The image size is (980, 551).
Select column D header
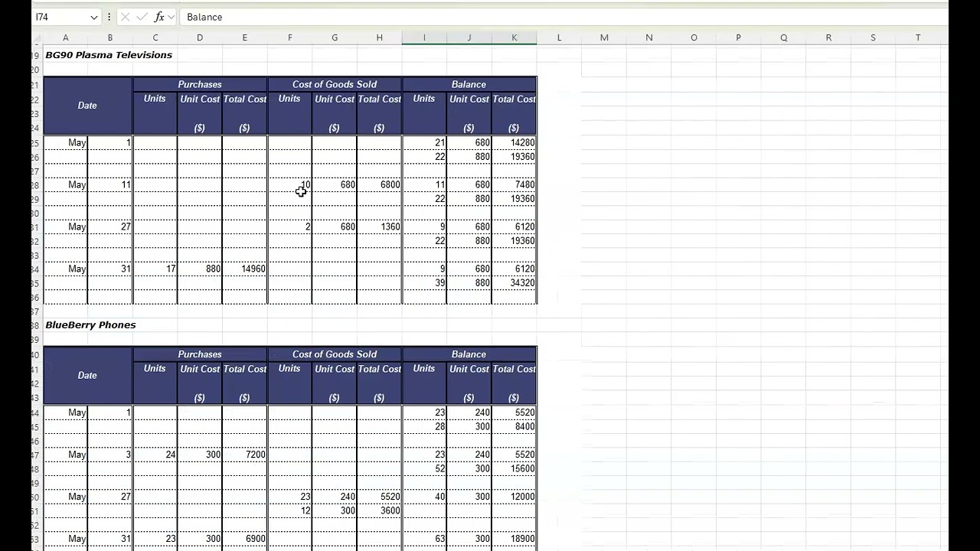pyautogui.click(x=200, y=37)
